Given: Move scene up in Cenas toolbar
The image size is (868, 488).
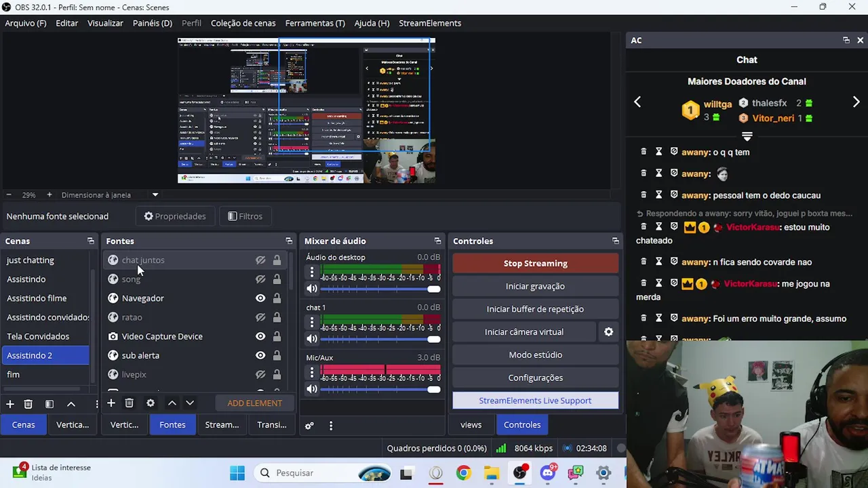Looking at the screenshot, I should [x=71, y=404].
